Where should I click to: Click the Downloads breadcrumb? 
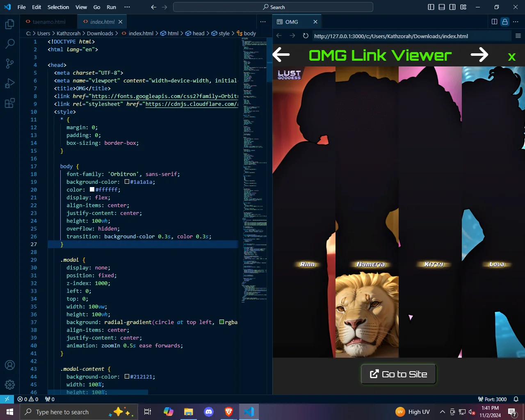(100, 33)
